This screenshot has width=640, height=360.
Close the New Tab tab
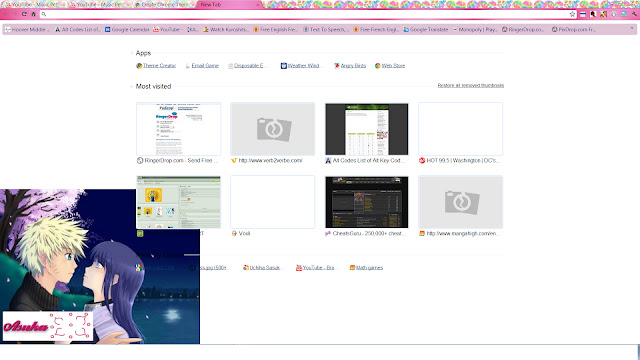point(257,4)
